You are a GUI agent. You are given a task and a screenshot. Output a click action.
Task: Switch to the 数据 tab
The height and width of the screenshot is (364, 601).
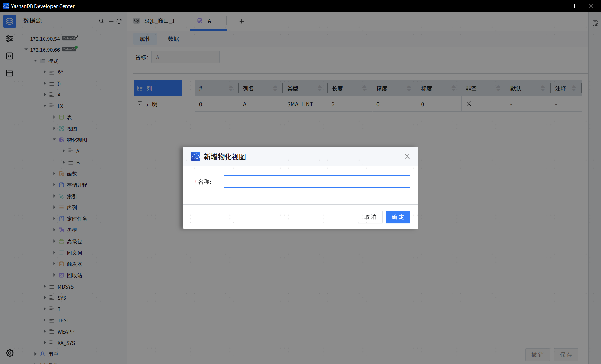(x=173, y=39)
